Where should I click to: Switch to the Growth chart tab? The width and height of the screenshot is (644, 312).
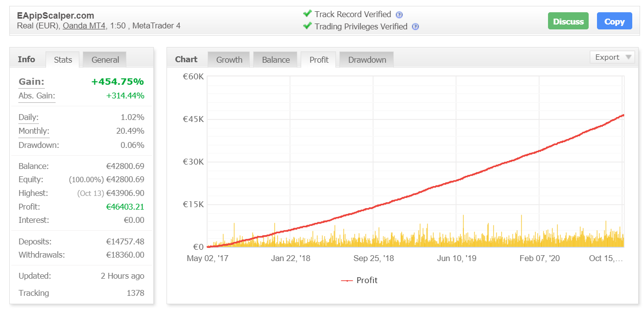click(x=229, y=60)
